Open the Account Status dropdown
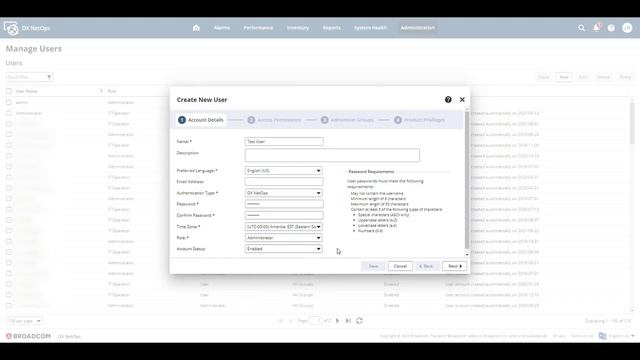The height and width of the screenshot is (360, 640). pyautogui.click(x=284, y=249)
